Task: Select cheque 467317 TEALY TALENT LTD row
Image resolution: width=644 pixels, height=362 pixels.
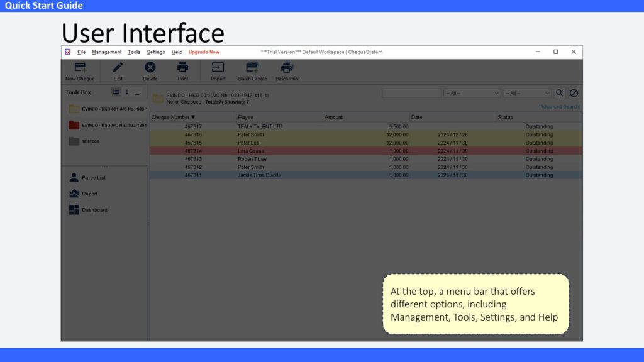Action: click(x=366, y=126)
